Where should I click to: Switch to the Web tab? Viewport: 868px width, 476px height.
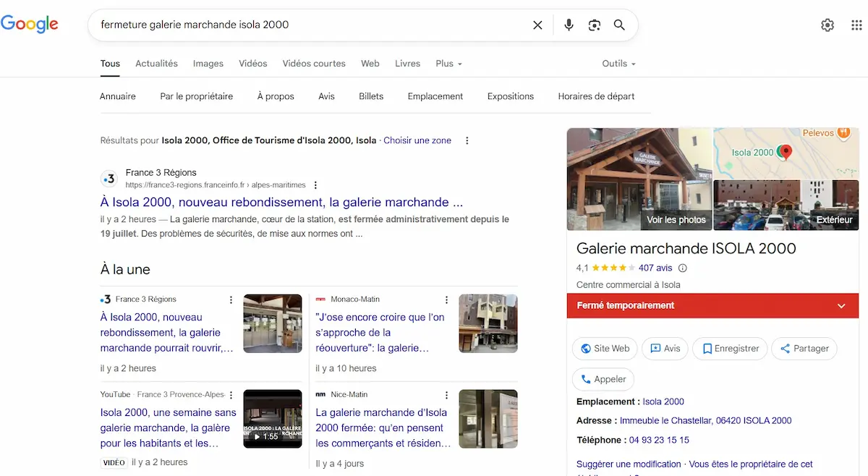pyautogui.click(x=370, y=64)
